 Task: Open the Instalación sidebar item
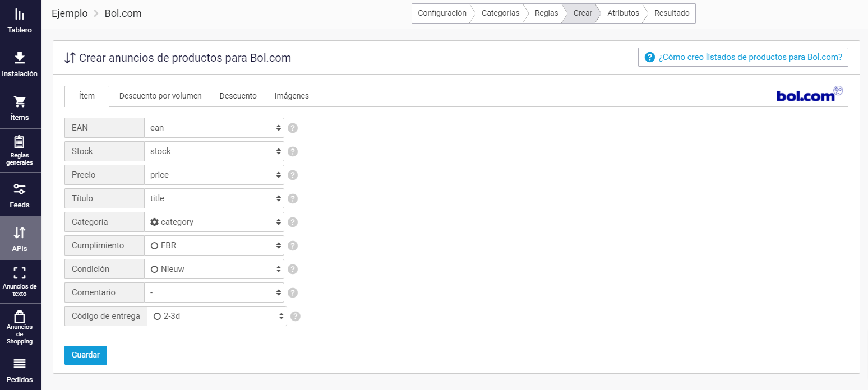click(20, 63)
